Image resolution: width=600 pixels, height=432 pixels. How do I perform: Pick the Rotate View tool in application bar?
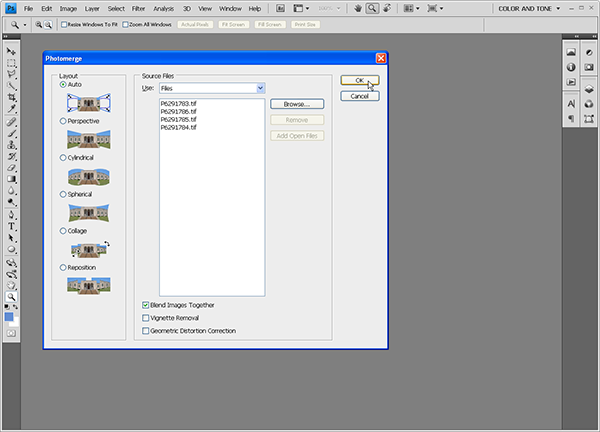point(387,8)
